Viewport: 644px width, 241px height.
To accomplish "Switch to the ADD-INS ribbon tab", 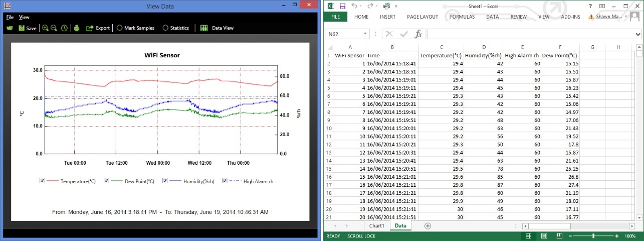I will tap(570, 17).
